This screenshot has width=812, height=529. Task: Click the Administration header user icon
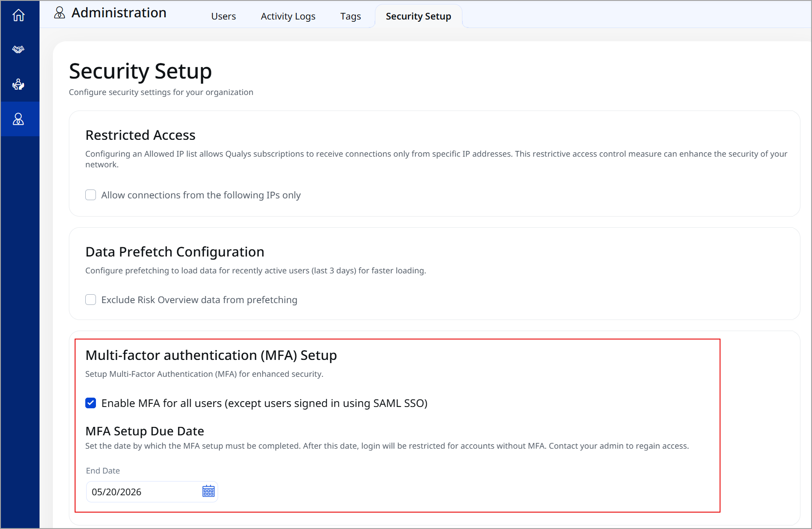(60, 13)
